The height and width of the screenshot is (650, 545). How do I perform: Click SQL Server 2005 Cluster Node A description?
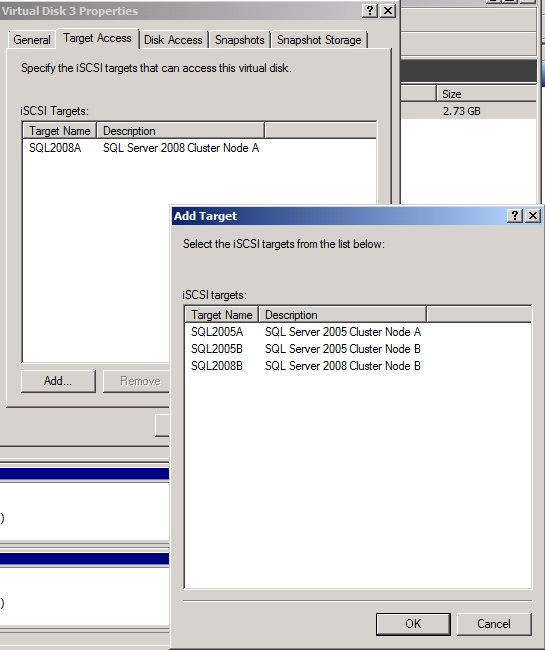coord(343,332)
